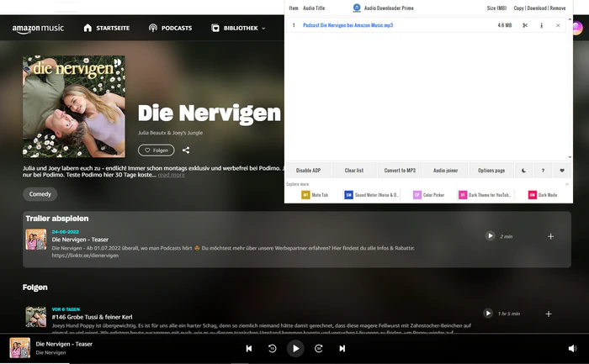Click the scissors cut icon for item 1
This screenshot has height=364, width=589.
tap(525, 25)
